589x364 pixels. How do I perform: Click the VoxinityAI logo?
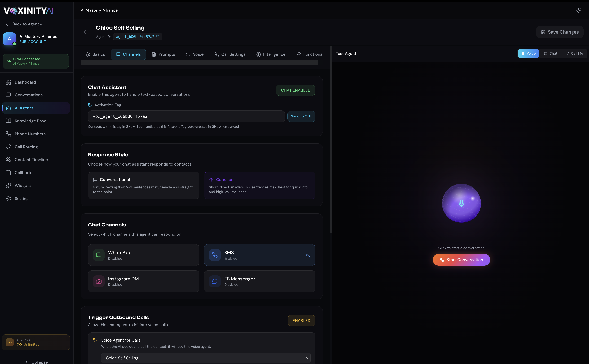[28, 11]
